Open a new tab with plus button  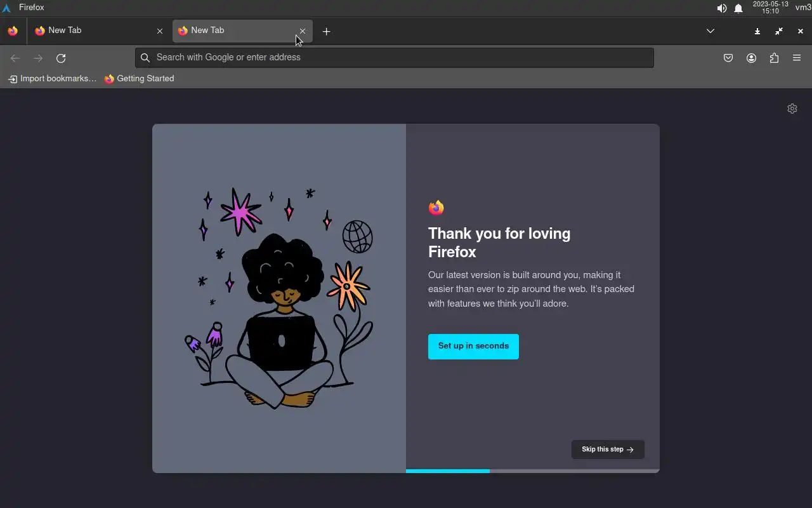326,31
